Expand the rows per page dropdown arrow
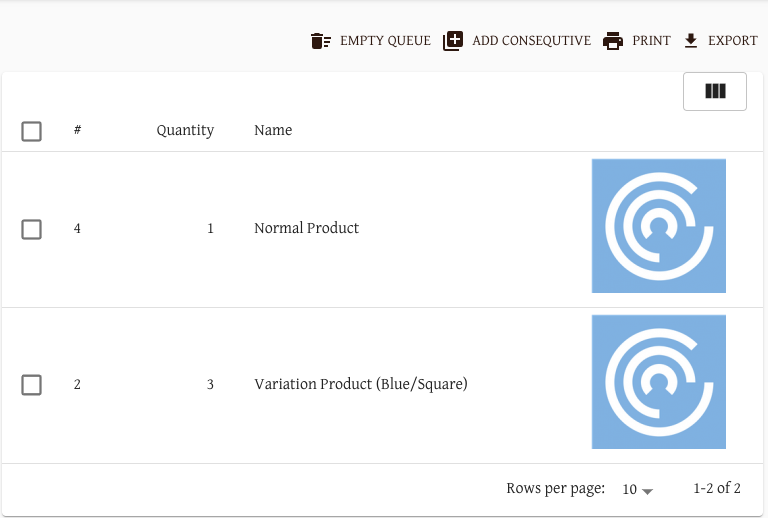Screen dimensions: 768x518 647,491
